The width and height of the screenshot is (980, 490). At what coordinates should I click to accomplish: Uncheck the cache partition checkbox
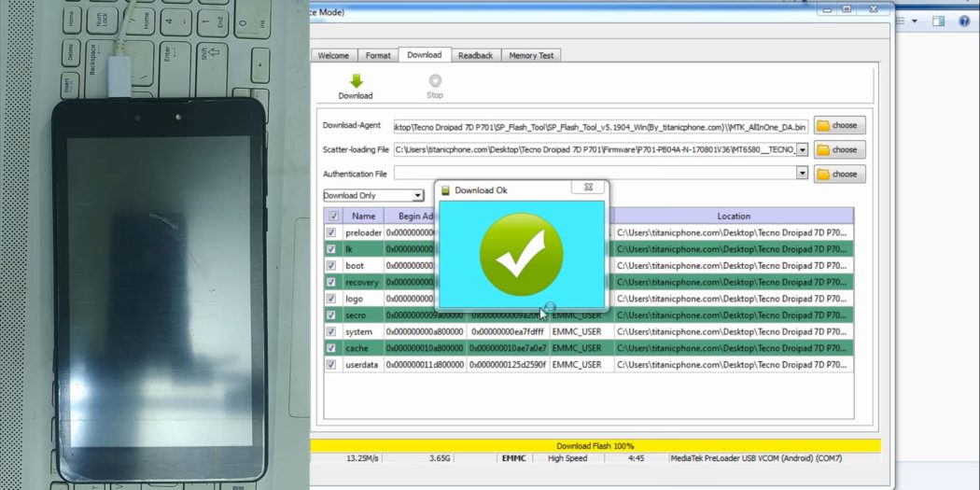click(x=330, y=348)
